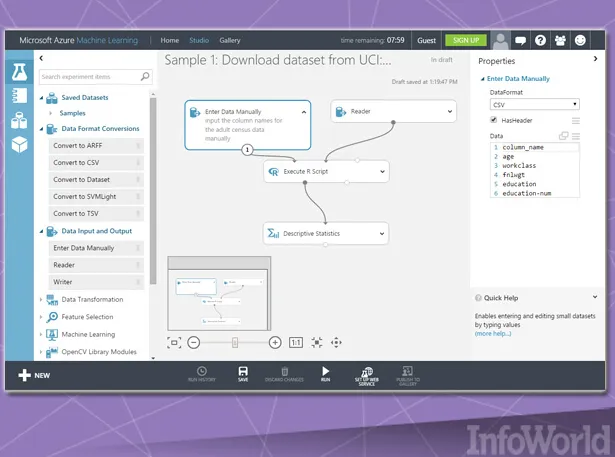The height and width of the screenshot is (457, 615).
Task: Click the smiley feedback icon
Action: point(580,40)
